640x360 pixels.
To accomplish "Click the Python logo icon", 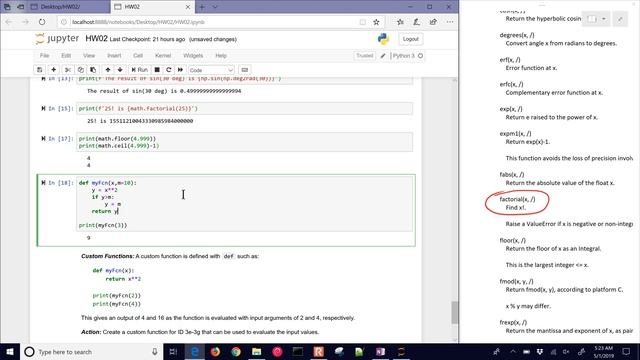I will [x=383, y=39].
